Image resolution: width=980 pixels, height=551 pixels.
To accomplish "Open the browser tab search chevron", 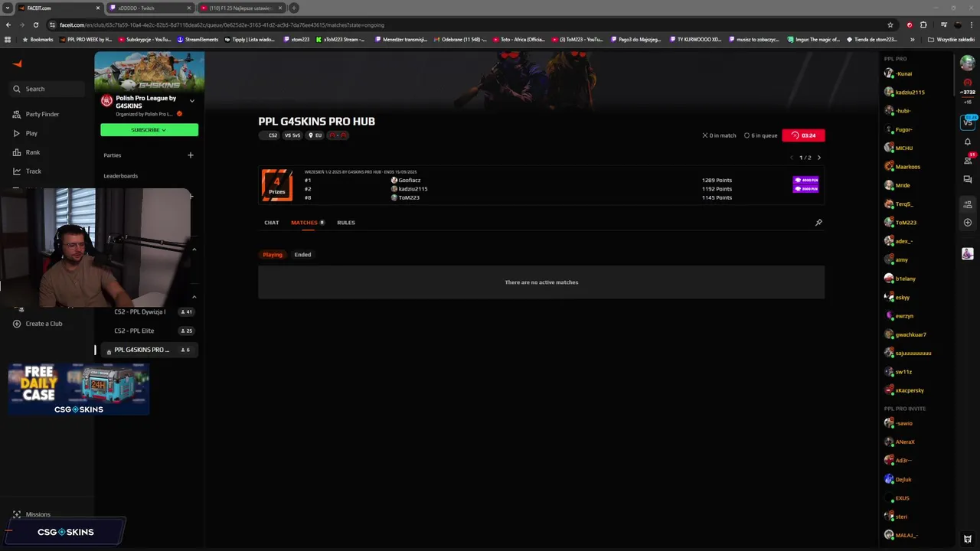I will (x=7, y=8).
